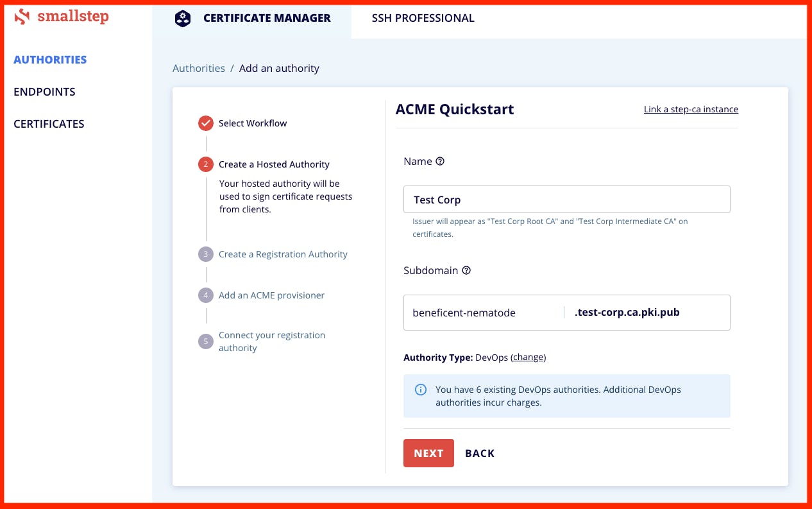
Task: Open the Link a step-ca instance link
Action: [x=691, y=109]
